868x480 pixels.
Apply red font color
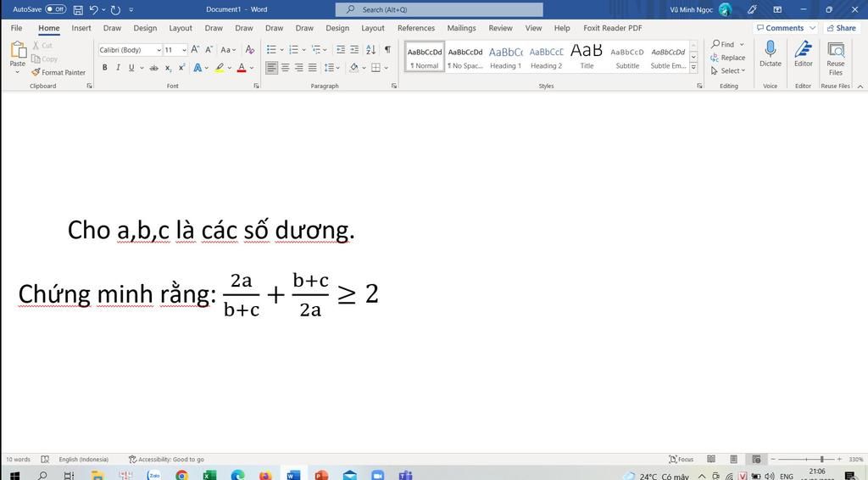(x=242, y=68)
